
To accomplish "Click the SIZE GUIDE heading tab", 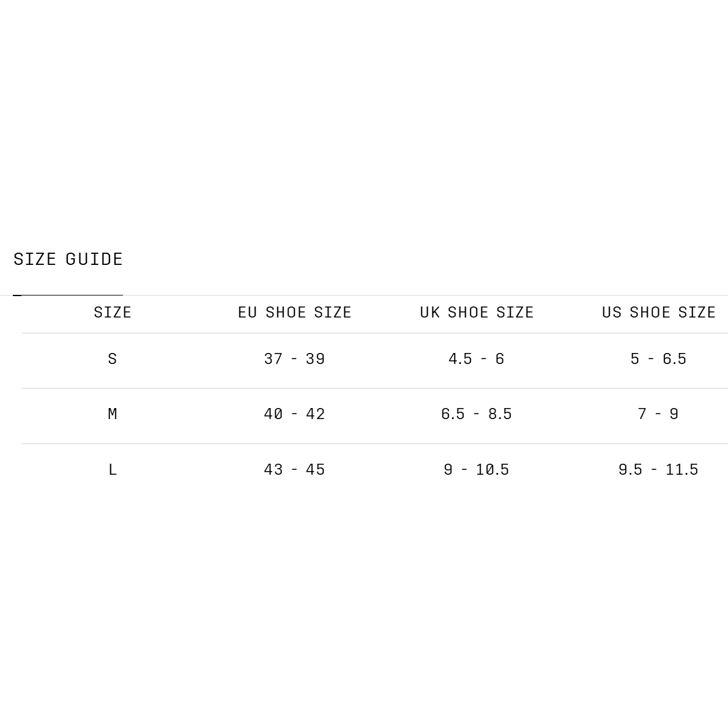I will [x=68, y=259].
